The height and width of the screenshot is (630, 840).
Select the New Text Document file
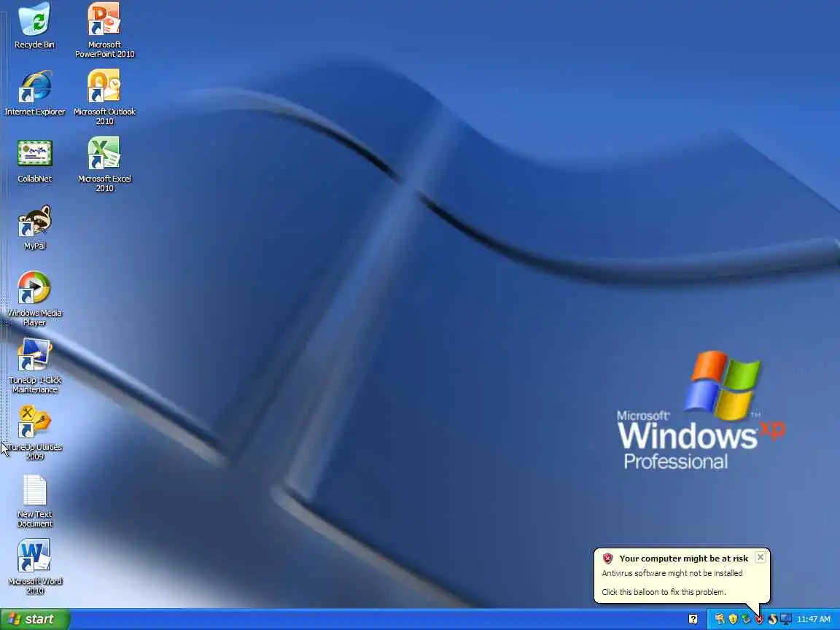pyautogui.click(x=35, y=501)
